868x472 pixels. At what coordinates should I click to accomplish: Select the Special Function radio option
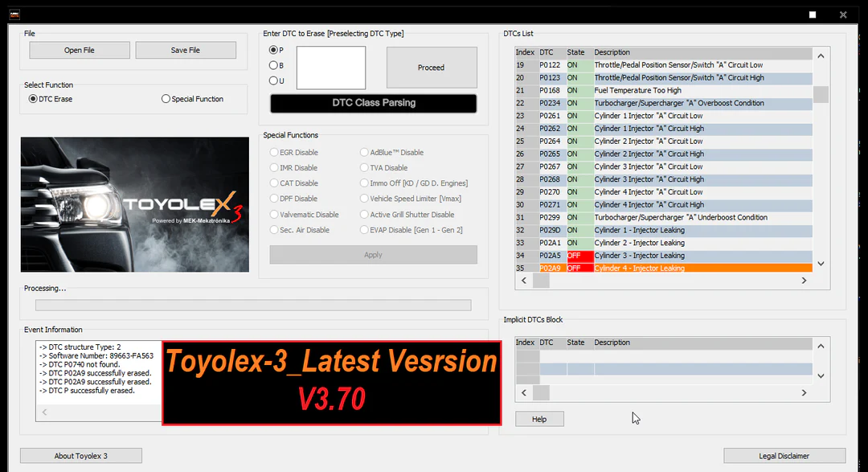166,99
